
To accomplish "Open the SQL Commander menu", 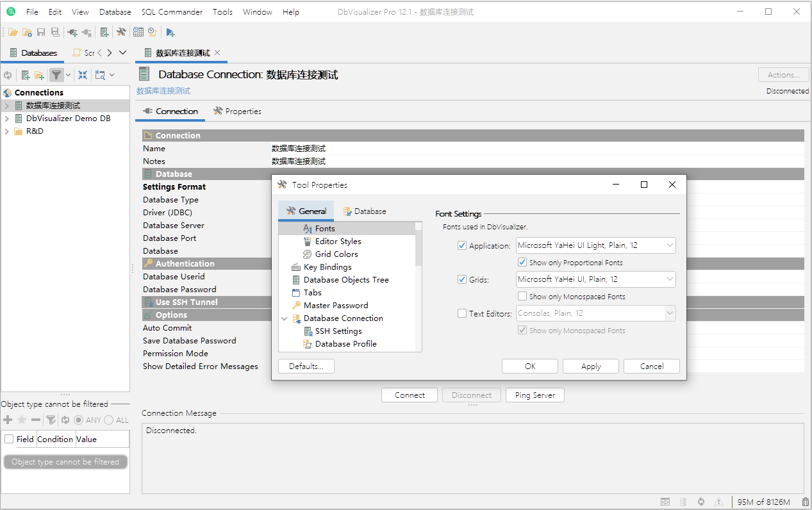I will tap(172, 12).
